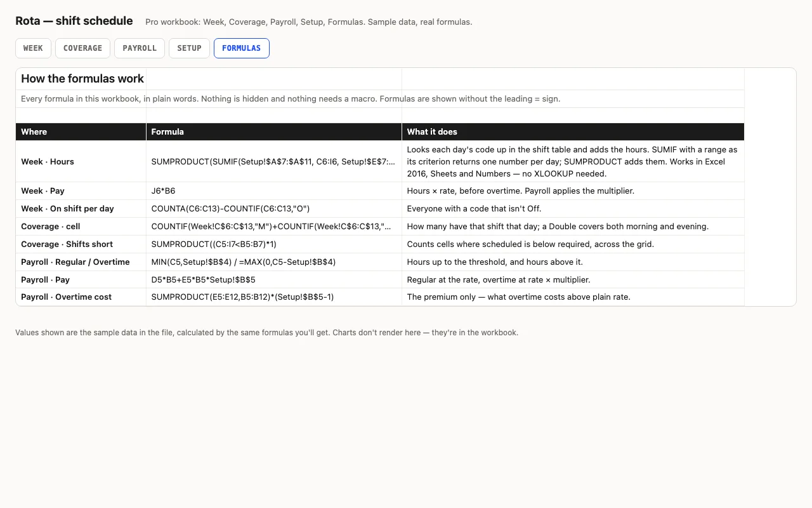Click the SUMPRODUCT((C5:I7<B5:B7)*1) formula cell

tap(274, 244)
